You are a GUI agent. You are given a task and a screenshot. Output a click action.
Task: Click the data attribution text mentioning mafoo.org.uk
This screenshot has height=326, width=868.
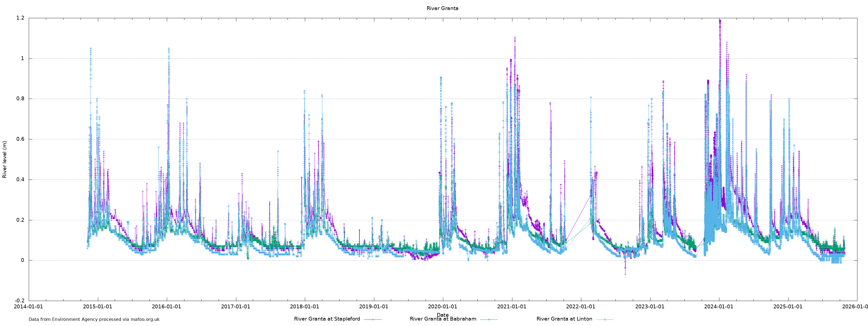[94, 319]
